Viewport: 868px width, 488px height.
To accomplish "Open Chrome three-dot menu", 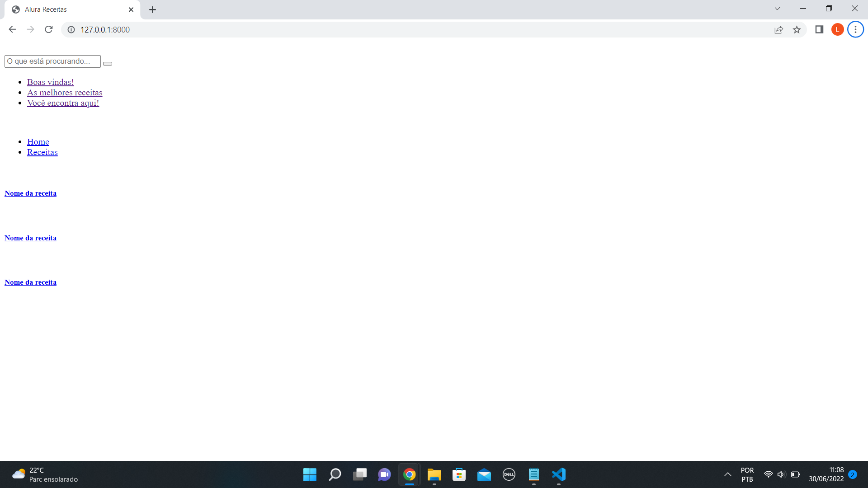I will 855,29.
